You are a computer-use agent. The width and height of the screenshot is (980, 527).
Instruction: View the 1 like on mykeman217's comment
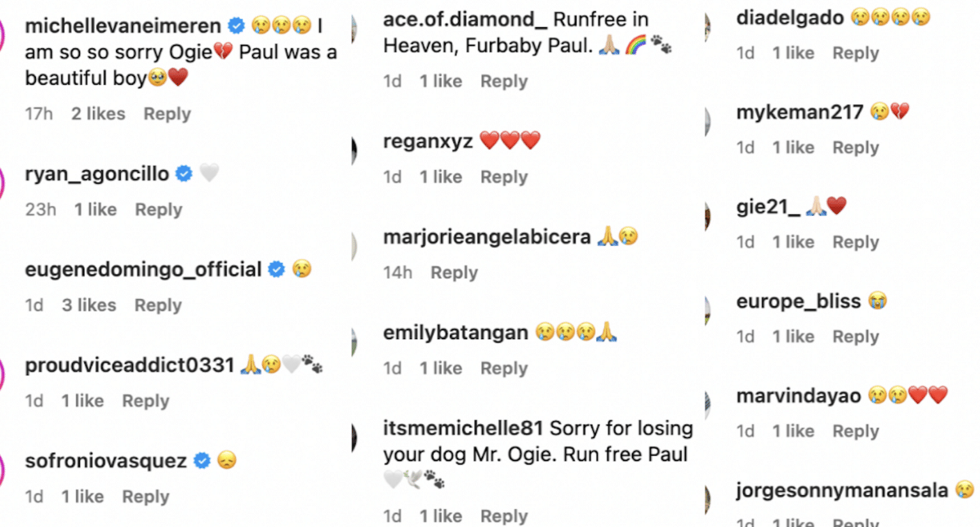pyautogui.click(x=793, y=147)
